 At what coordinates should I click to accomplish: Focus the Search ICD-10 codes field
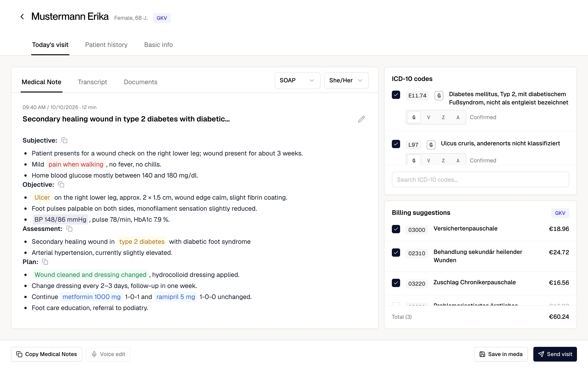click(480, 180)
